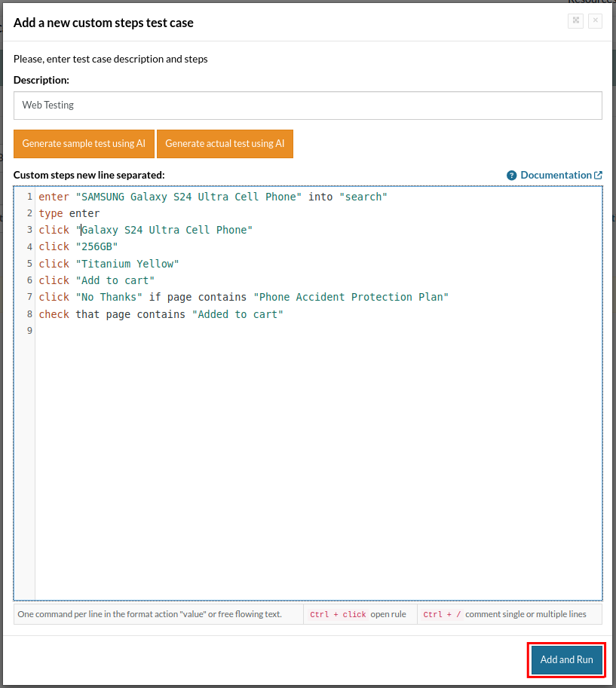
Task: Click line number 9 in editor gutter
Action: pos(29,331)
